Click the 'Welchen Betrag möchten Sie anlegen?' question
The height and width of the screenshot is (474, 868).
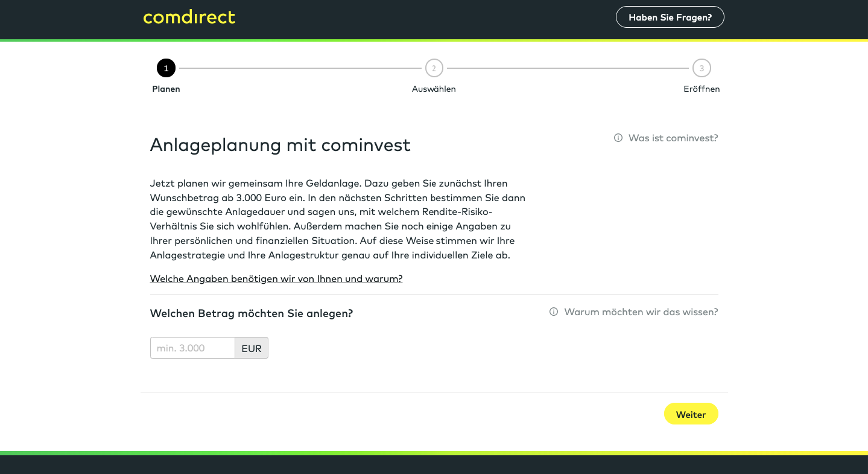tap(252, 313)
